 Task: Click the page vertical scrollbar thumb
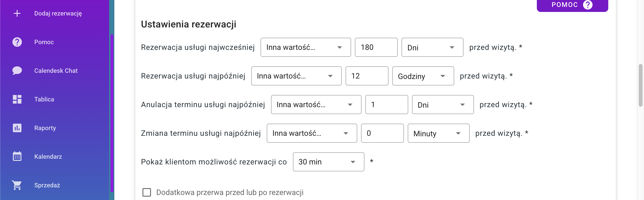point(640,85)
